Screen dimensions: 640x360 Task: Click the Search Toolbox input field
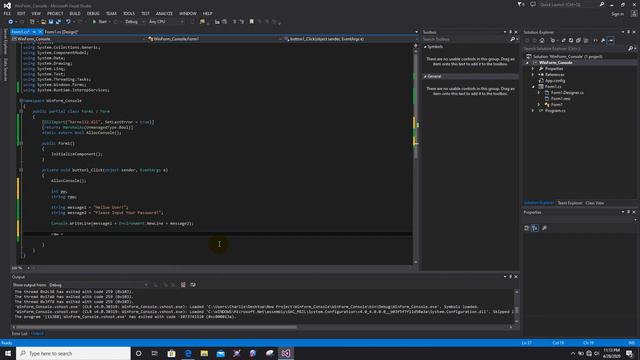(465, 39)
